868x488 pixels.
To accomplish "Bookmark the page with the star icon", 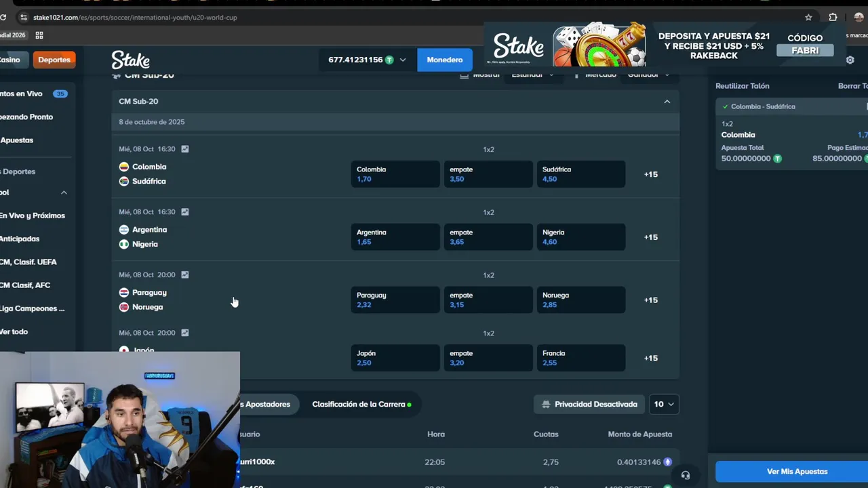I will 808,18.
